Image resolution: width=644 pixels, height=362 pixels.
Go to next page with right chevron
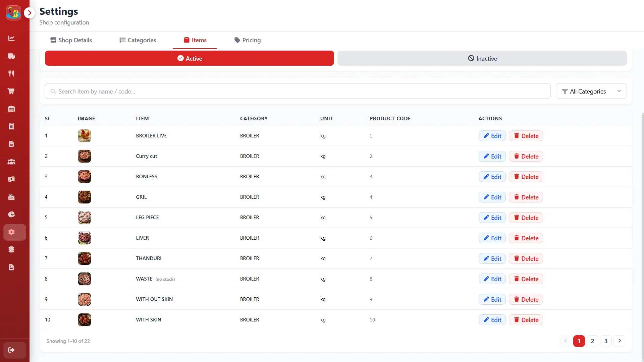[619, 341]
